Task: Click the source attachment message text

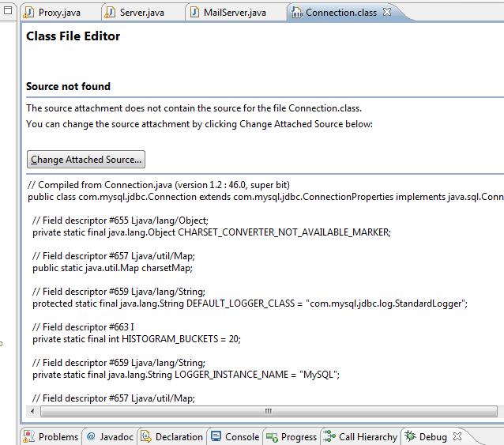Action: point(194,108)
